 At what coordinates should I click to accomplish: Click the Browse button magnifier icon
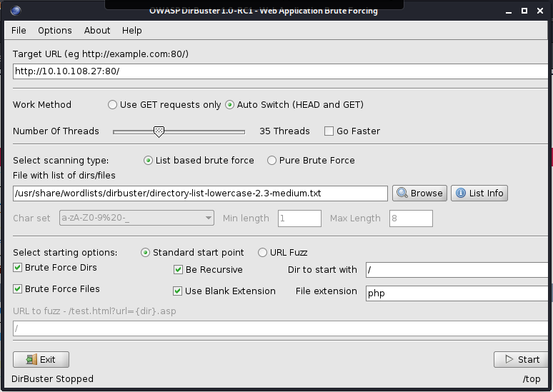pos(402,194)
